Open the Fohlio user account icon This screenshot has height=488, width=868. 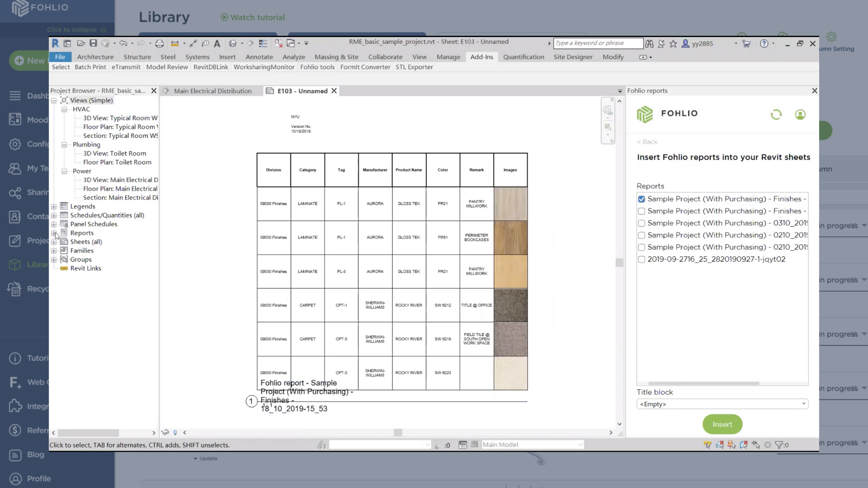[800, 115]
